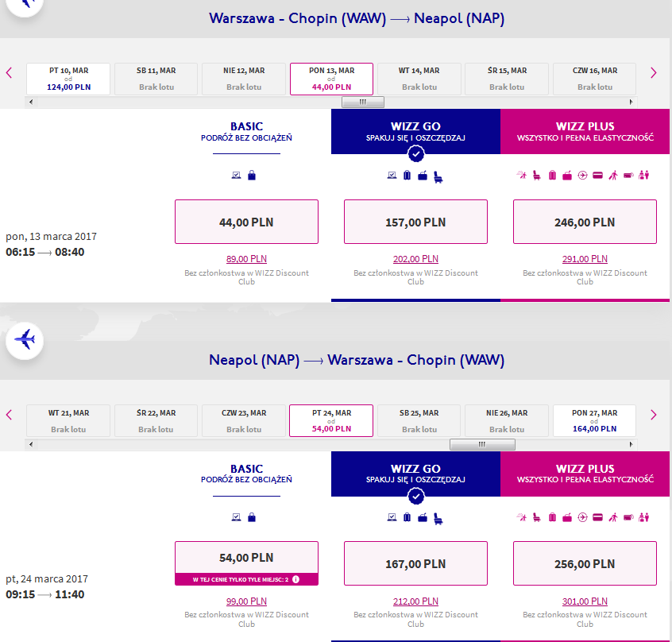Click the two-passengers icon under return WIZZ PLUS
Screen dimensions: 672x642
coord(643,517)
